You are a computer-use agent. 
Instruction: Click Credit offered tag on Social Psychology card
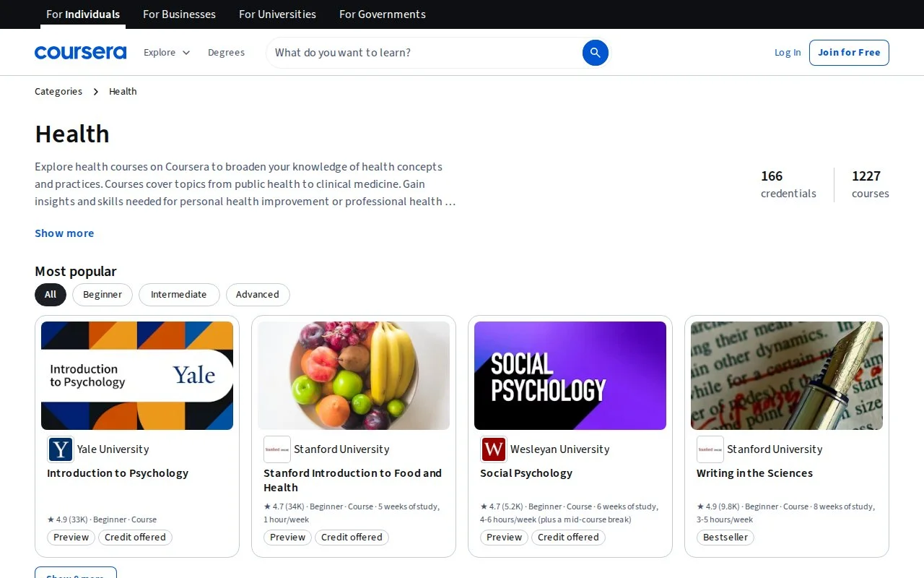[568, 537]
